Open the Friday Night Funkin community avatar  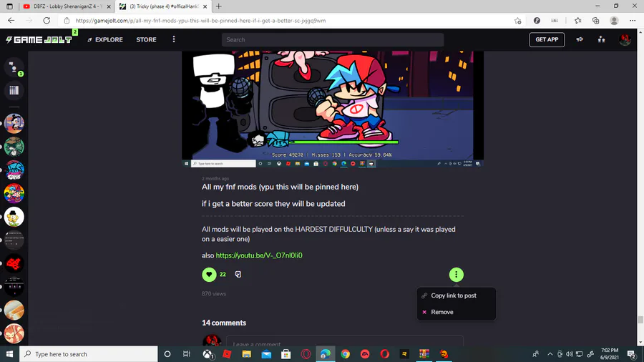[14, 170]
